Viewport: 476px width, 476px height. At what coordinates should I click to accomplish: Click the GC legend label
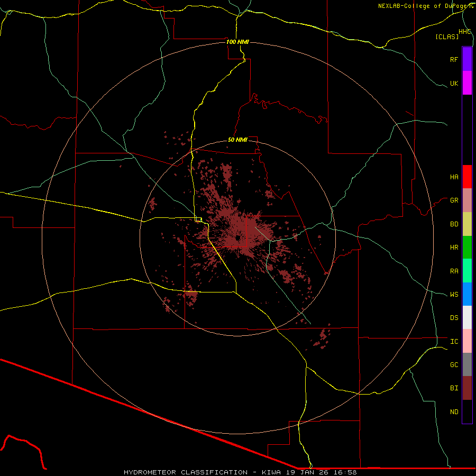[454, 365]
